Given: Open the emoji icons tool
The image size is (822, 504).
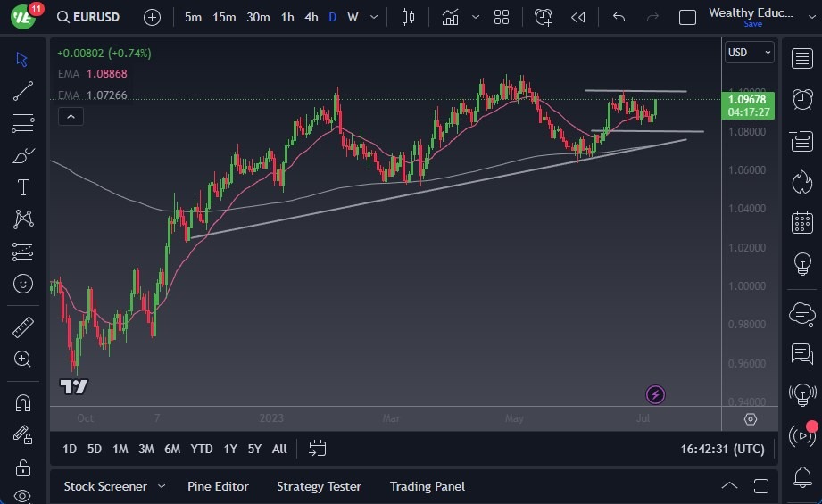Looking at the screenshot, I should pyautogui.click(x=23, y=284).
